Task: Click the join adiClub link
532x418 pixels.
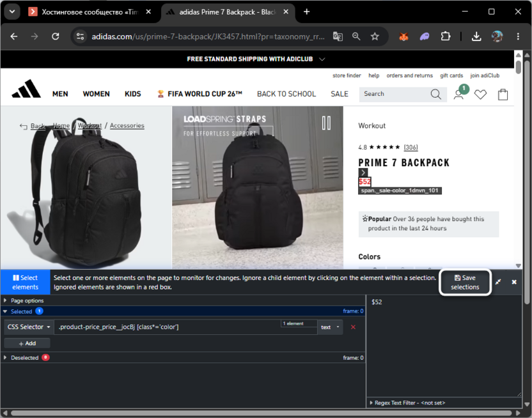Action: [485, 75]
